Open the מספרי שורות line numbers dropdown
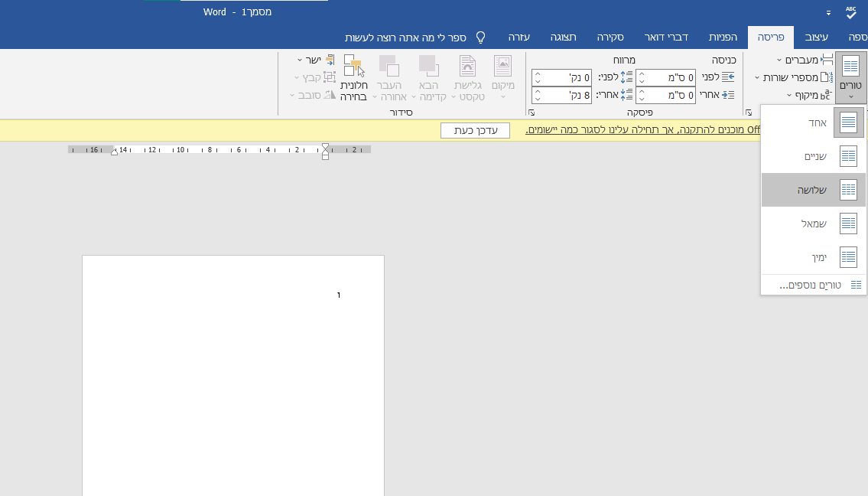The width and height of the screenshot is (868, 496). 793,77
